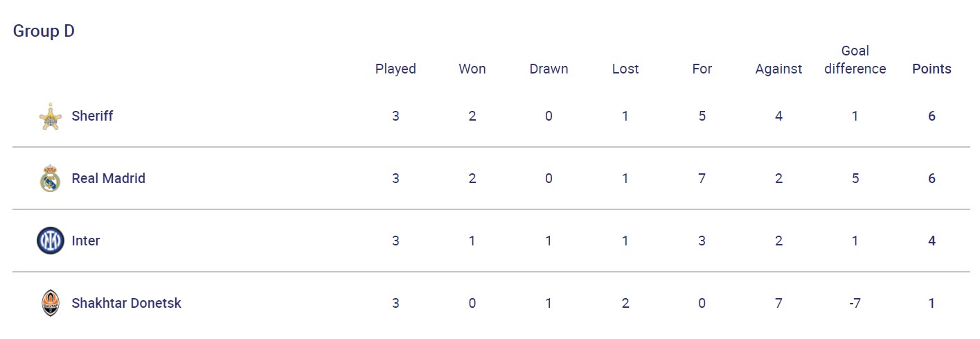Open the Shakhtar Donetsk team link
Image resolution: width=980 pixels, height=339 pixels.
126,304
